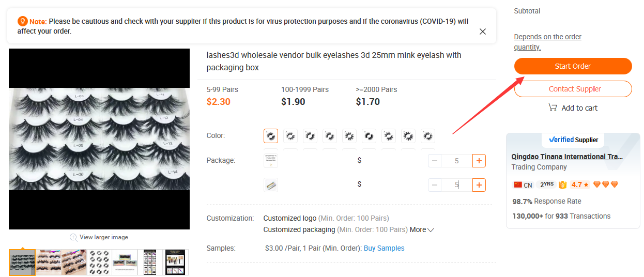Click the Add to cart icon

click(553, 108)
